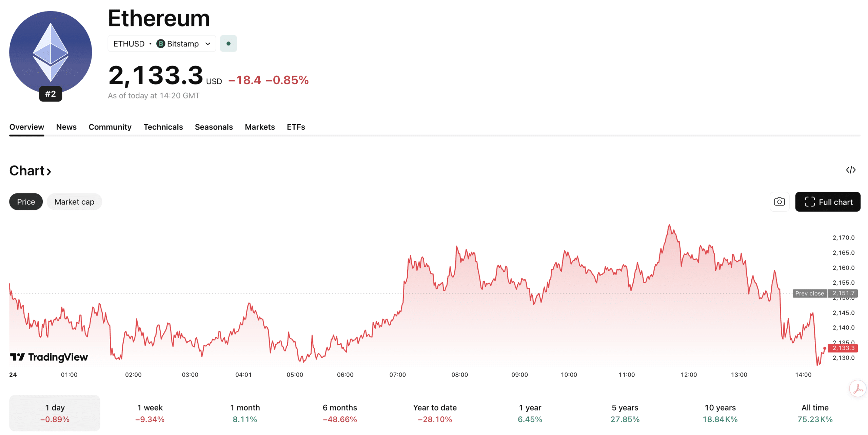This screenshot has height=435, width=868.
Task: Select the 5 years range
Action: pyautogui.click(x=625, y=413)
